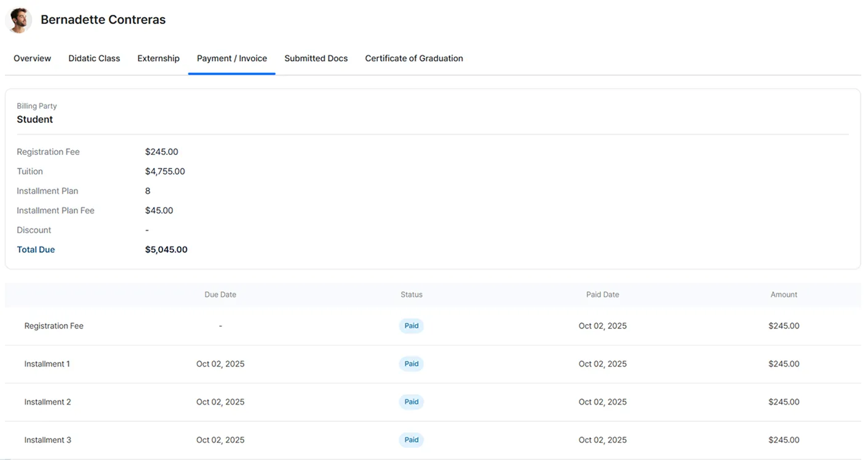The image size is (868, 460).
Task: Switch to the Overview tab
Action: [x=32, y=58]
